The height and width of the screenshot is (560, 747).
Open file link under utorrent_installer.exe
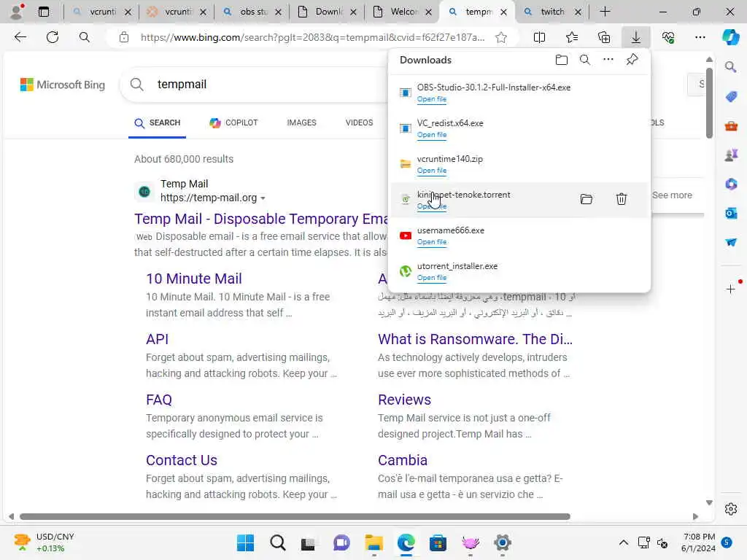pyautogui.click(x=432, y=278)
